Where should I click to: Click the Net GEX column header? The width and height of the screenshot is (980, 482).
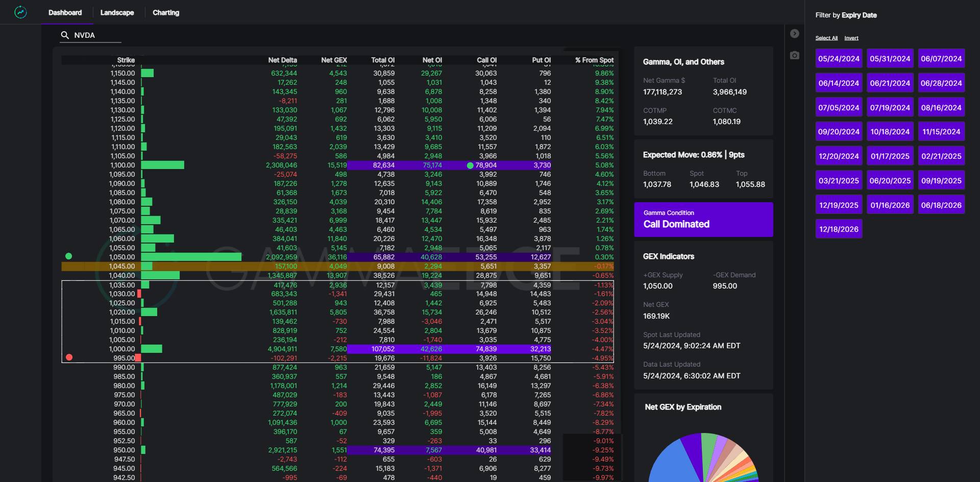334,60
